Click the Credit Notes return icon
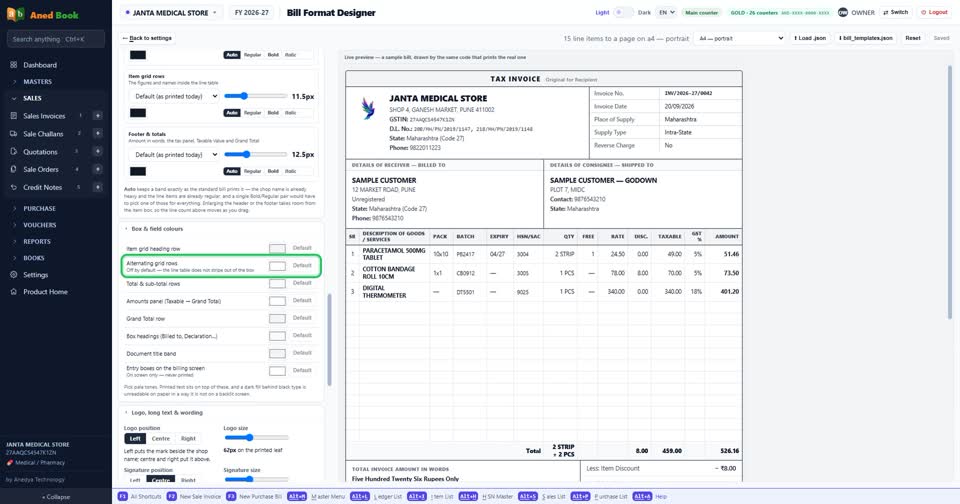Viewport: 960px width, 504px height. (x=13, y=187)
